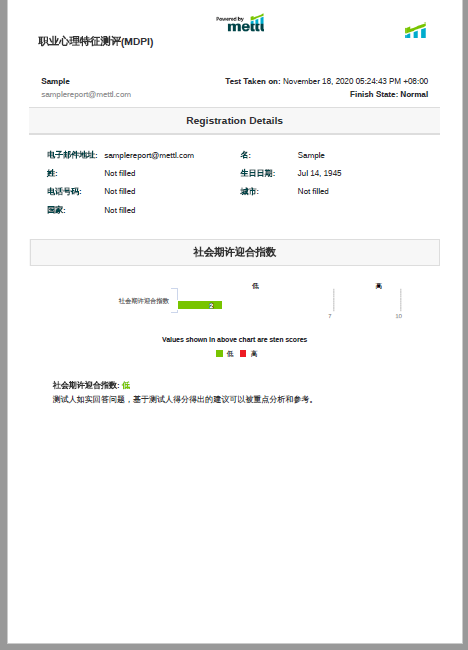468x650 pixels.
Task: Select the 社会期许迎合指数 section header
Action: [x=235, y=252]
